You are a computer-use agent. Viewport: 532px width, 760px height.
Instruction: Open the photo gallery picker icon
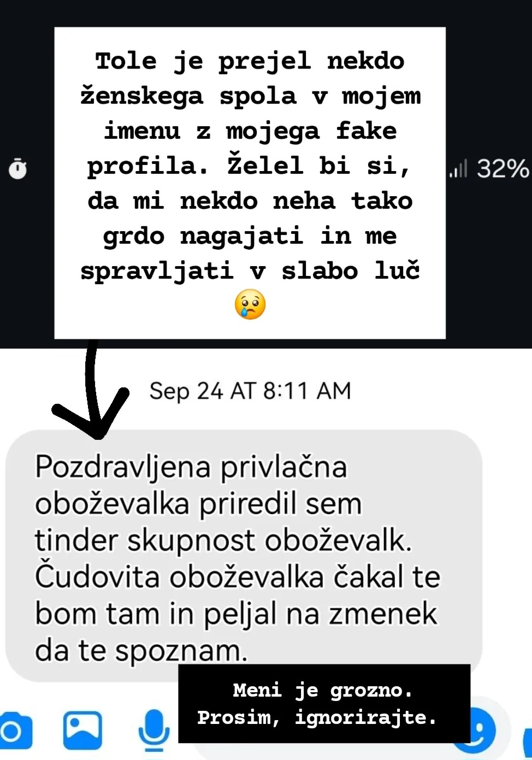[x=82, y=730]
